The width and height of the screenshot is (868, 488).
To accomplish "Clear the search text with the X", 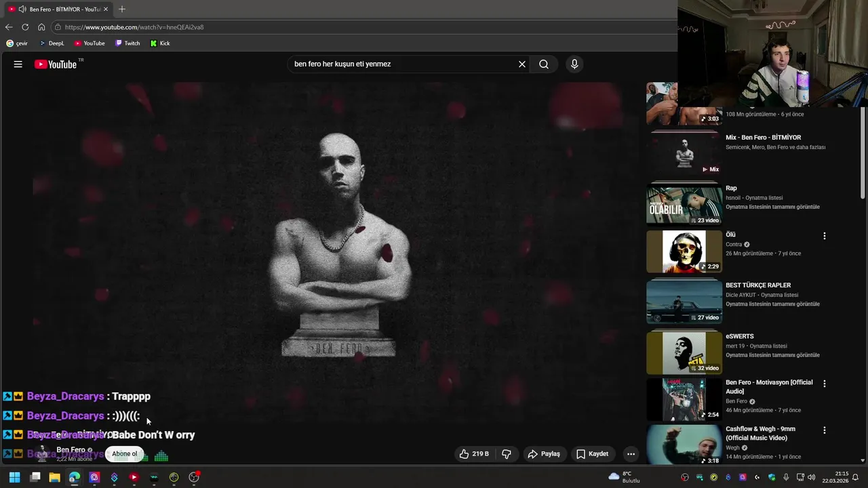I will pos(522,64).
